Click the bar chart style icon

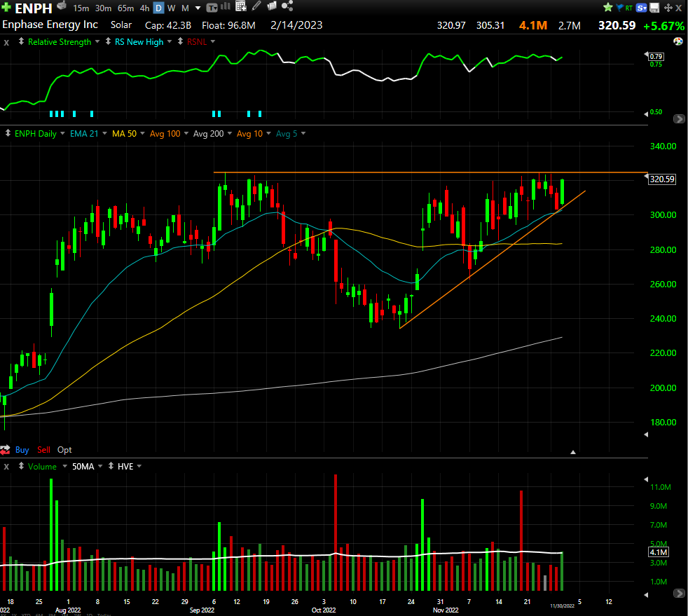226,6
